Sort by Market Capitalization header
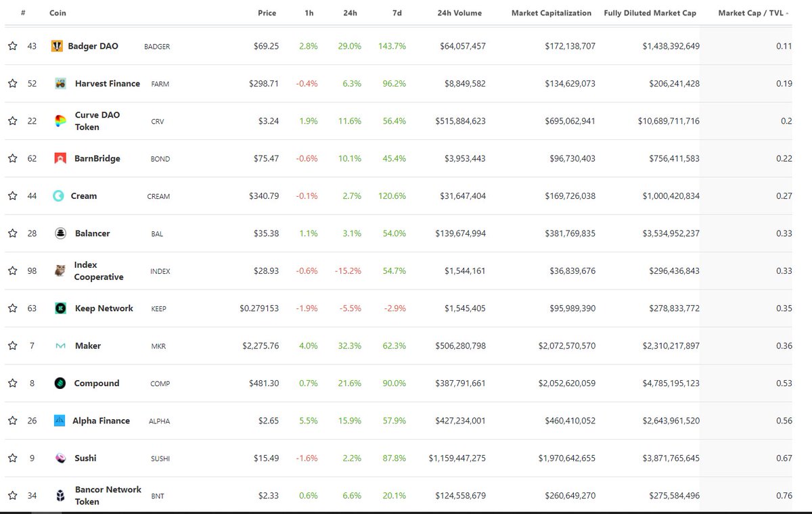812x514 pixels. [x=551, y=13]
